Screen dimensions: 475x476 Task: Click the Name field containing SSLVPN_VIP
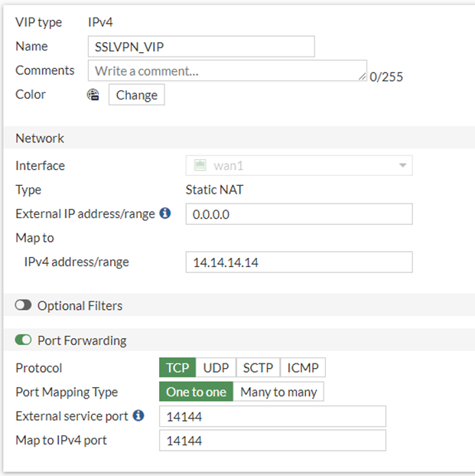click(x=200, y=47)
